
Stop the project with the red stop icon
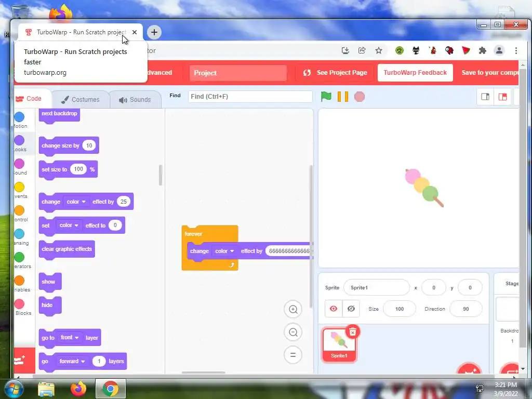pos(360,97)
